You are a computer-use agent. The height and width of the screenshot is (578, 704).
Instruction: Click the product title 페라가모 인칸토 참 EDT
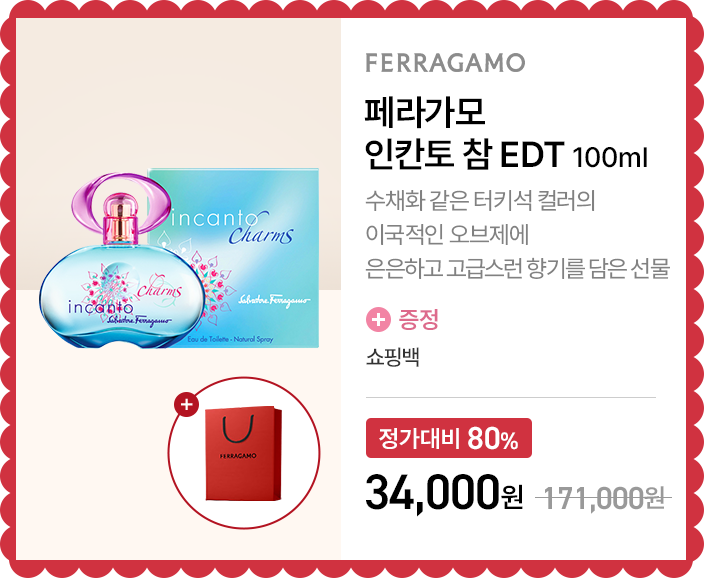click(x=464, y=133)
